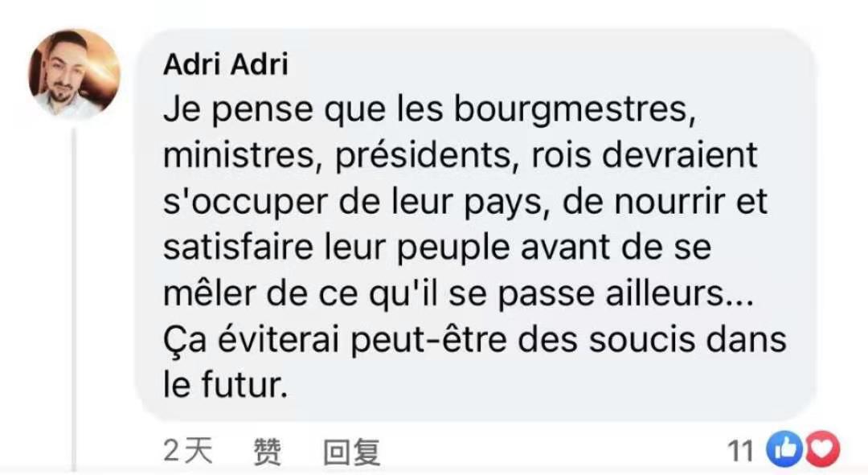Reply to the comment via 回复
The image size is (868, 475).
click(351, 452)
